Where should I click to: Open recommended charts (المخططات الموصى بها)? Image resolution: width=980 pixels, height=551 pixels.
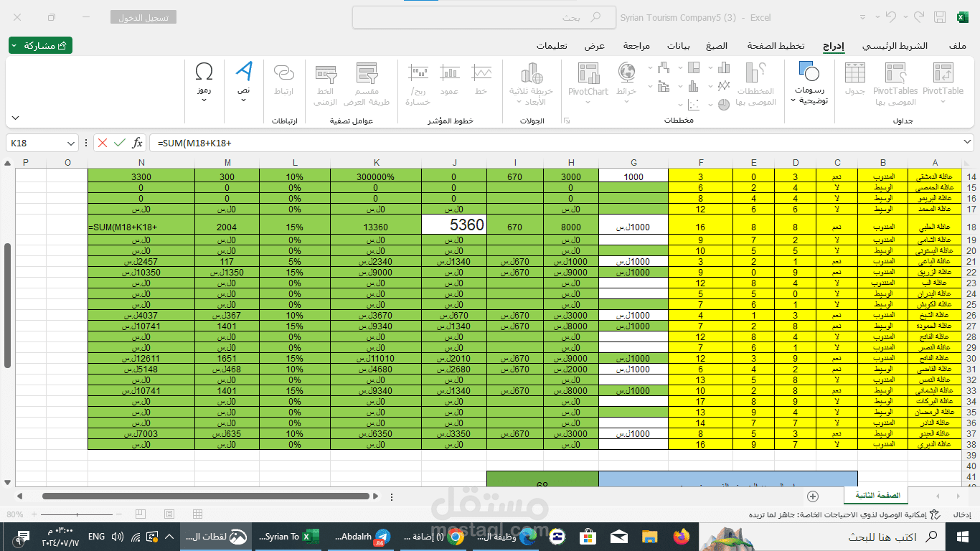tap(756, 84)
